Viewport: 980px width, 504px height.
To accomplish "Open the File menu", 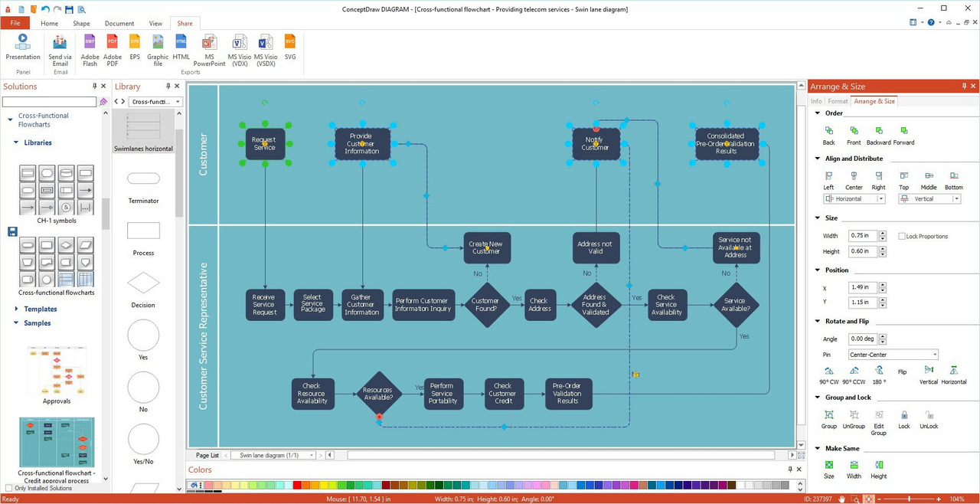I will tap(15, 23).
